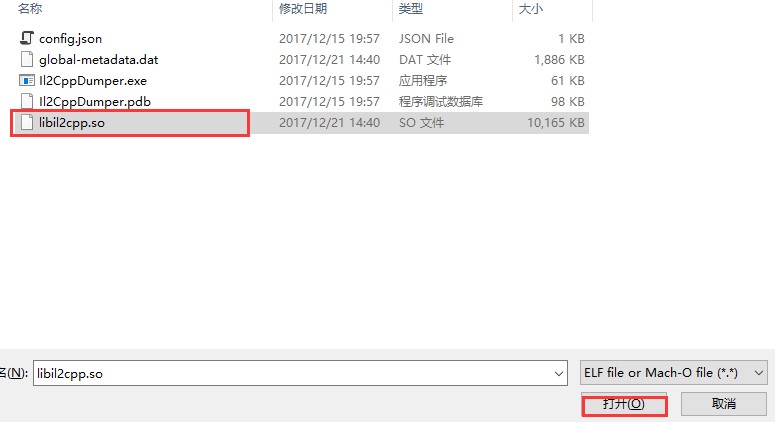The width and height of the screenshot is (775, 422).
Task: Click the JSON File type cell
Action: [x=426, y=39]
